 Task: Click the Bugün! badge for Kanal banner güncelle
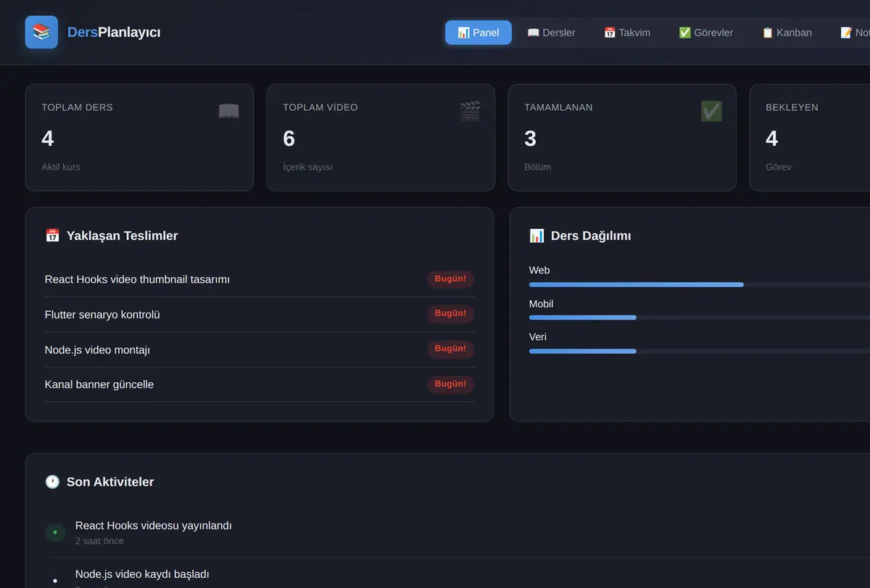pyautogui.click(x=450, y=384)
